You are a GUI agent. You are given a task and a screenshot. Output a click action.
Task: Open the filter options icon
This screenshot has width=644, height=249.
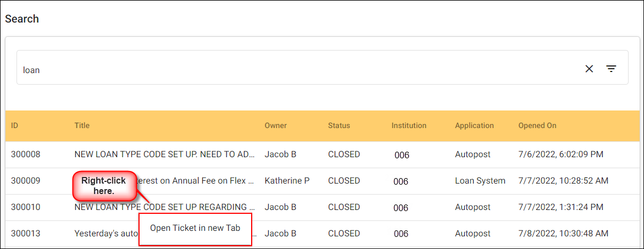coord(611,69)
